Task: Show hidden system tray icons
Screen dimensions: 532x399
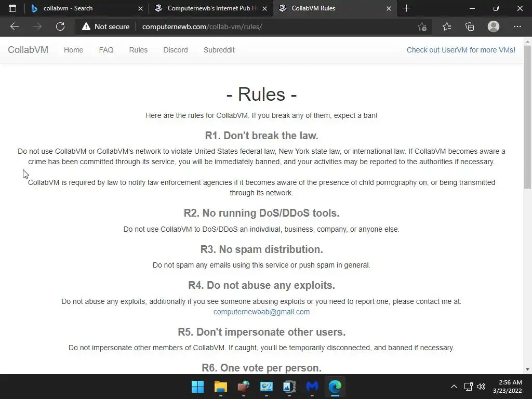Action: [454, 387]
